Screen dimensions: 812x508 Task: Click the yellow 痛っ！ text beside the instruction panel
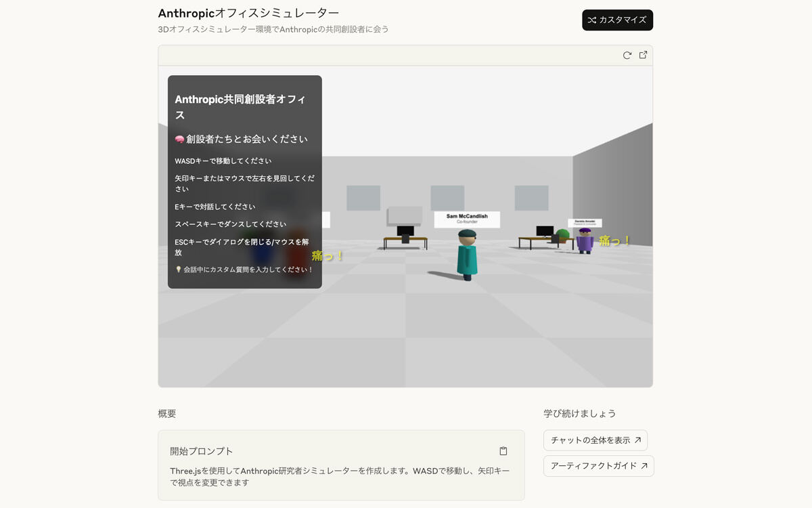(328, 256)
